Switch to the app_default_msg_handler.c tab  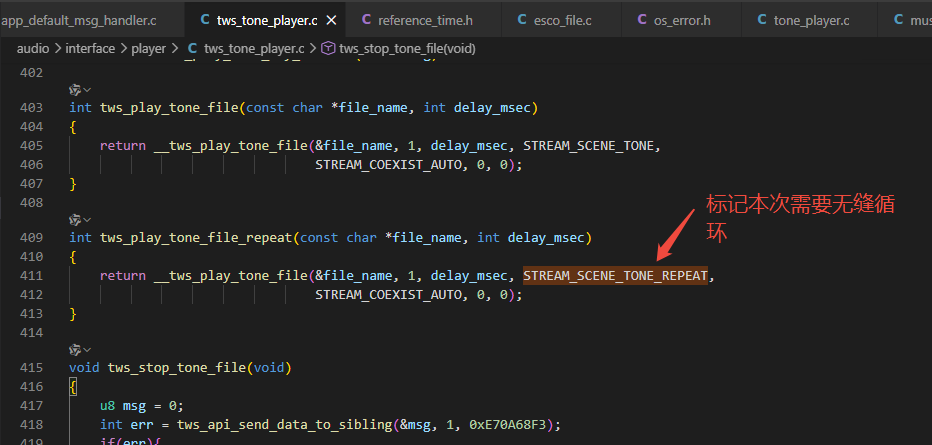[77, 20]
